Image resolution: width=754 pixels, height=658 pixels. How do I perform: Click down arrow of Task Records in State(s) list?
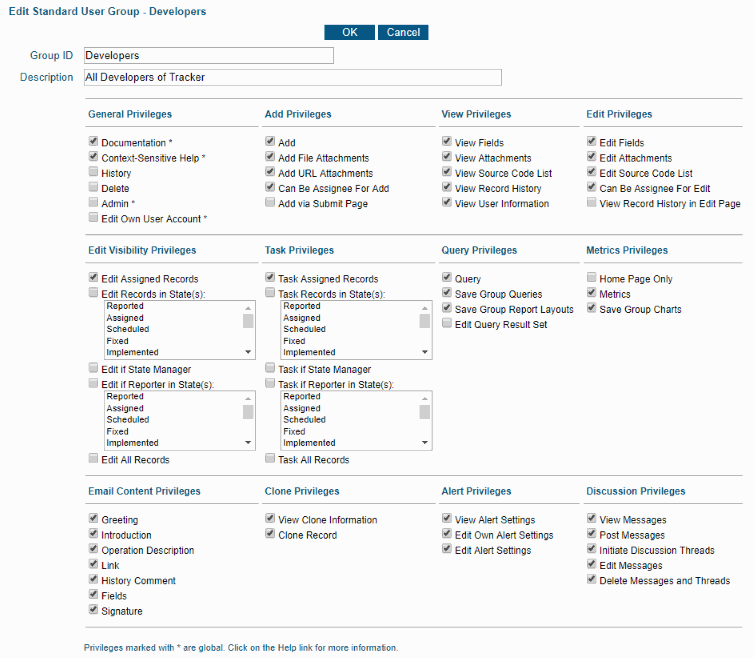[x=425, y=352]
